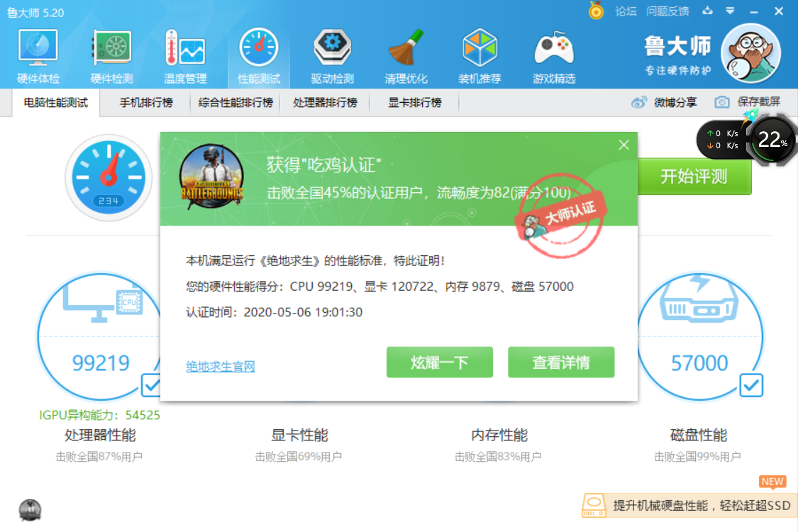
Task: Click the 22% memory acceleration ball
Action: [772, 140]
